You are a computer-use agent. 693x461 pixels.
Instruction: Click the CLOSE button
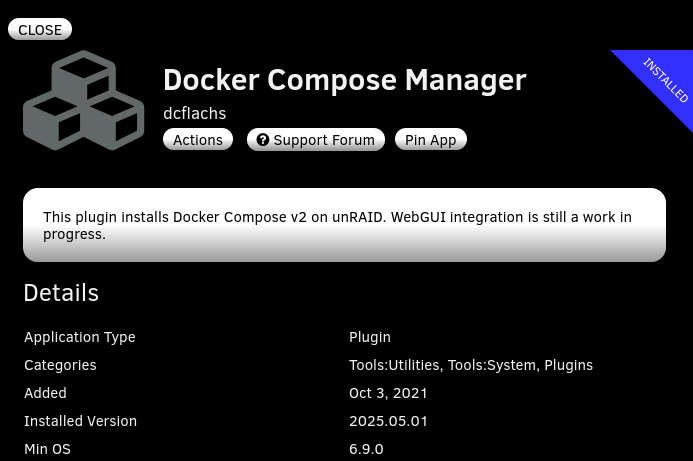(x=40, y=30)
